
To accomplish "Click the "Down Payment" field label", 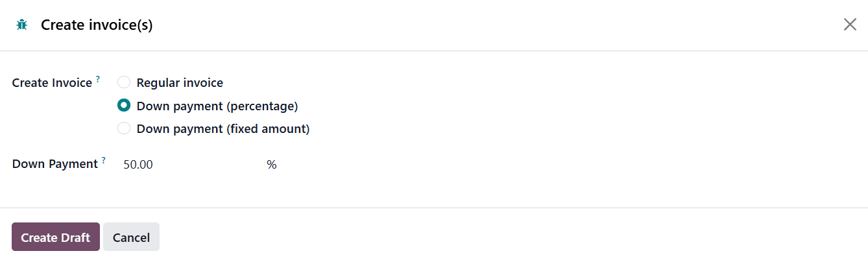I will pyautogui.click(x=55, y=164).
